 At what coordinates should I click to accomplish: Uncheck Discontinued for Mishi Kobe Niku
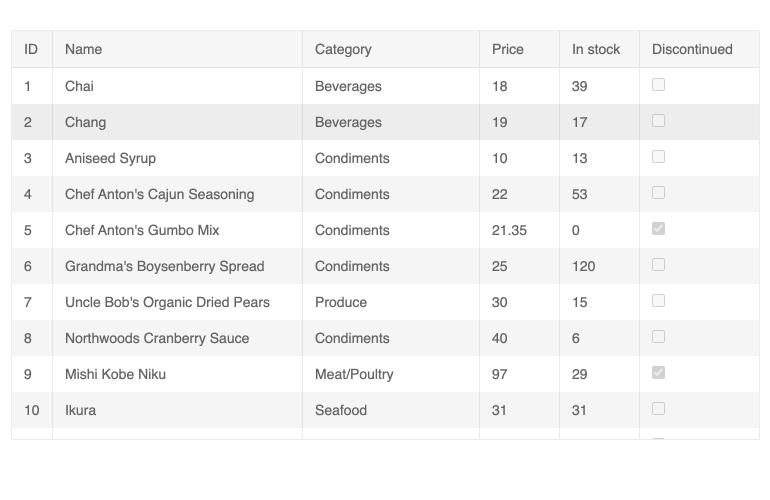(x=658, y=373)
